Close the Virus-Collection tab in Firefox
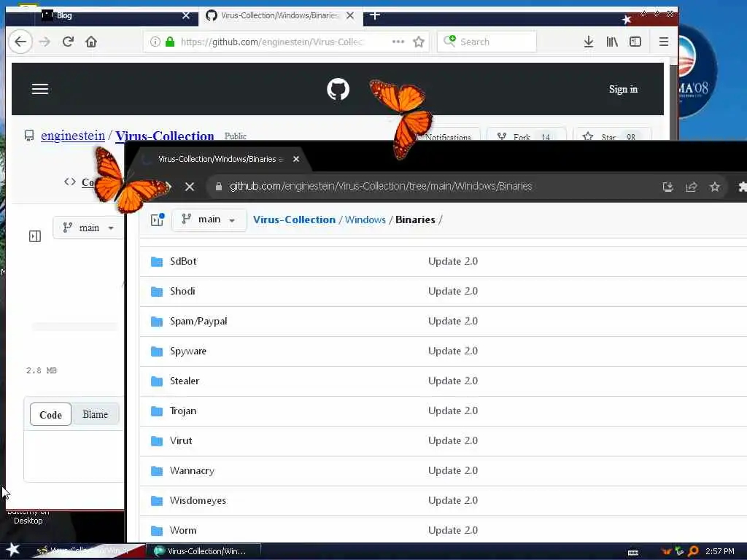747x560 pixels. click(x=350, y=16)
